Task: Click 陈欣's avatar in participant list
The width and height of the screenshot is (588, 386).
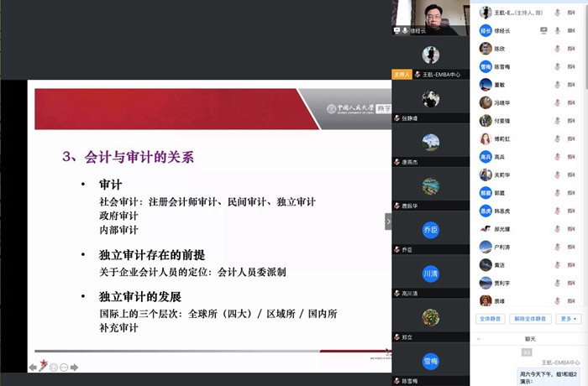Action: click(486, 49)
